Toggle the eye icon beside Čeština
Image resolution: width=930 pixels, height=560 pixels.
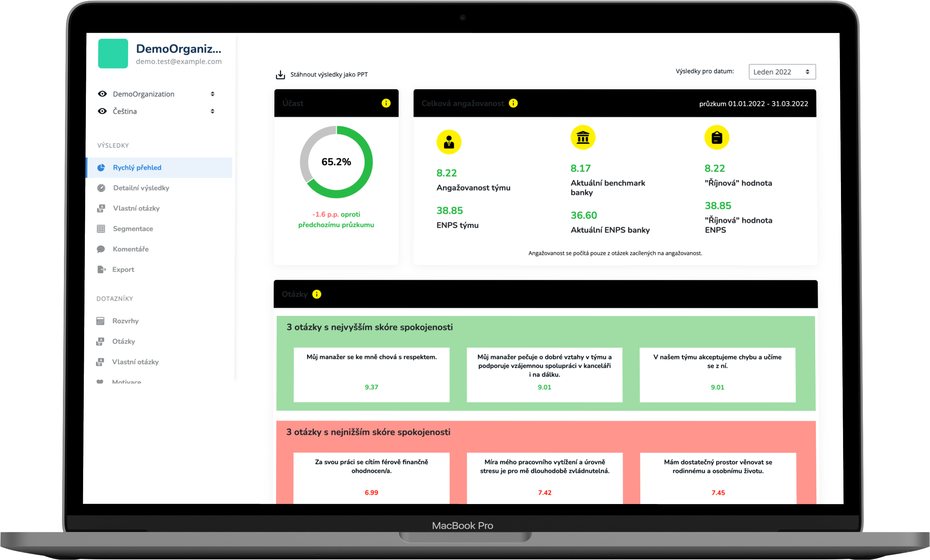[x=102, y=111]
